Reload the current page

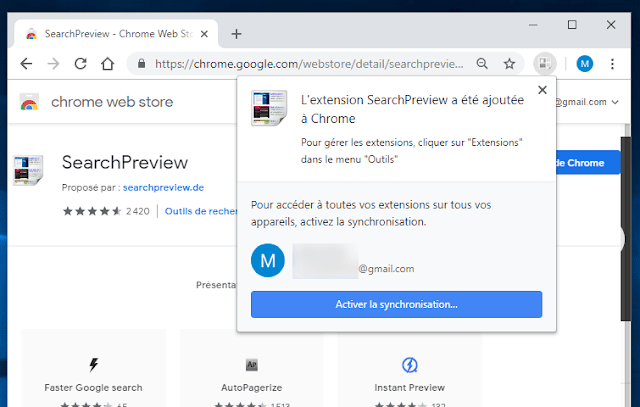[x=80, y=64]
